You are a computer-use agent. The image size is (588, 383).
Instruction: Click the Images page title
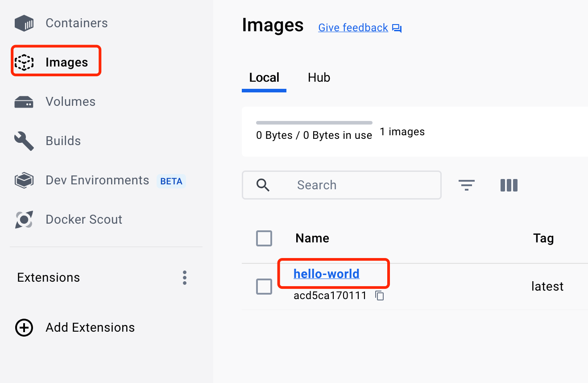click(273, 25)
